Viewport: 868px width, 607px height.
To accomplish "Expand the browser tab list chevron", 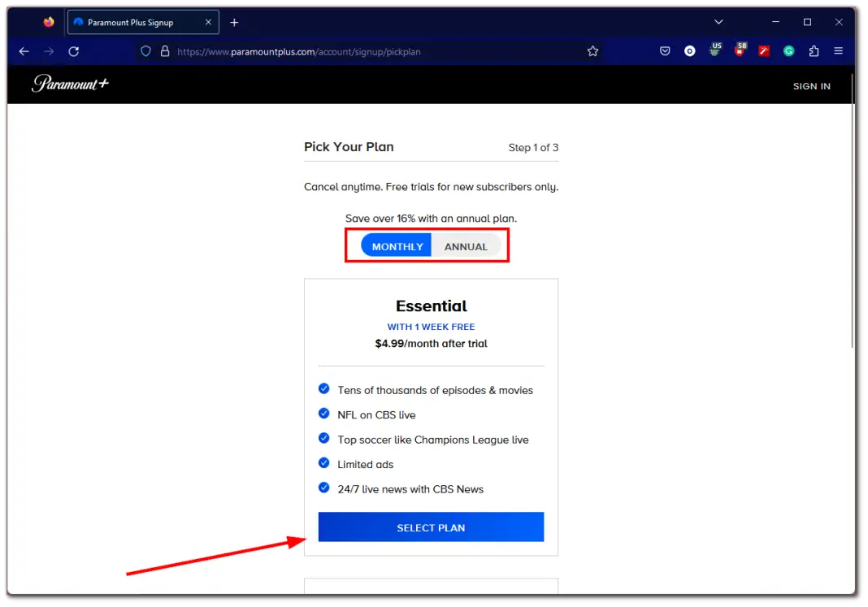I will pyautogui.click(x=717, y=22).
